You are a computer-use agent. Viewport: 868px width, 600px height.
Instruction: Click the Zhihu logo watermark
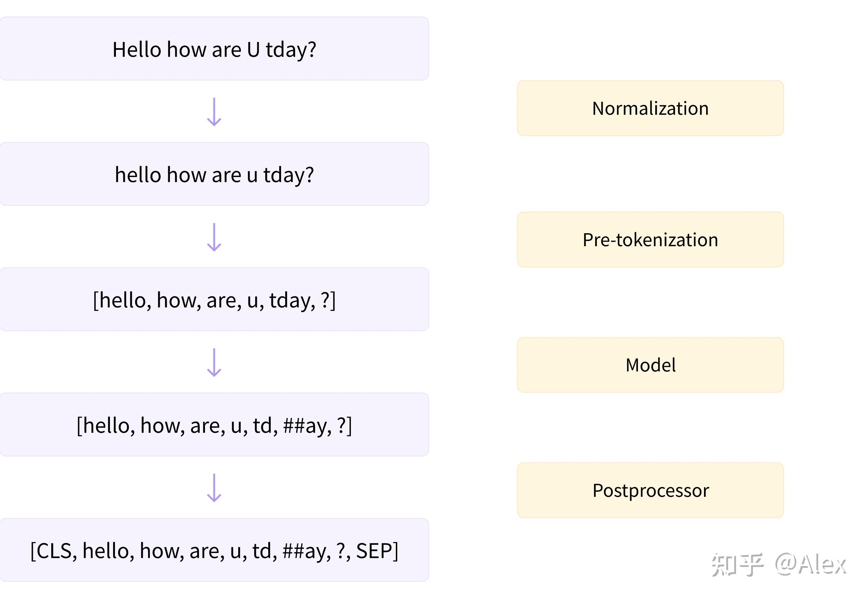[x=737, y=564]
